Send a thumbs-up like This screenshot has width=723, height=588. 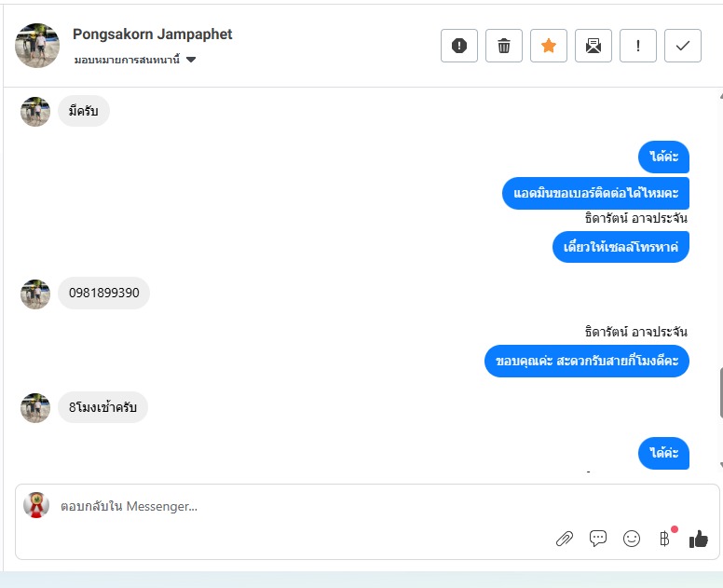point(699,539)
